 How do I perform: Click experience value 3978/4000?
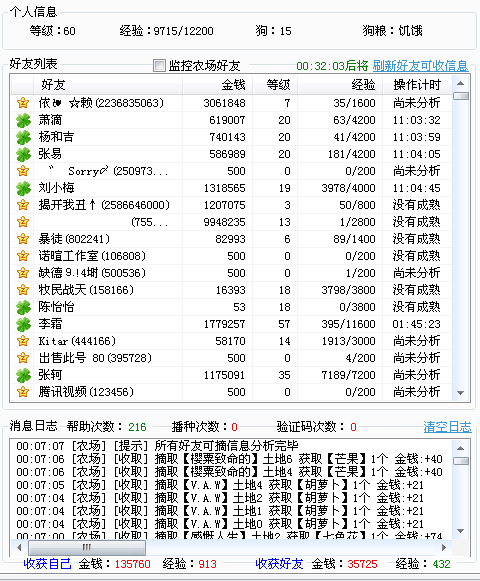click(x=348, y=188)
